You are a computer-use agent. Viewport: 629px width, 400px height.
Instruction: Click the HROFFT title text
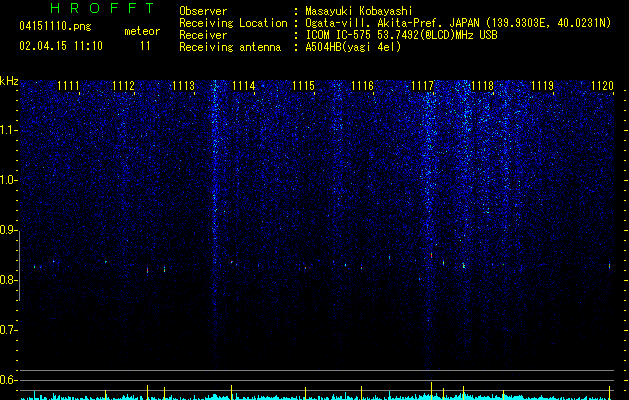(x=102, y=8)
